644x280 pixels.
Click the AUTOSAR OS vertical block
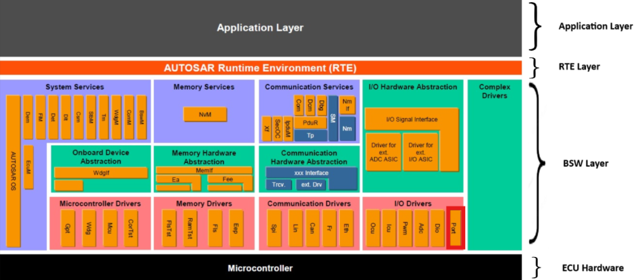coord(14,171)
